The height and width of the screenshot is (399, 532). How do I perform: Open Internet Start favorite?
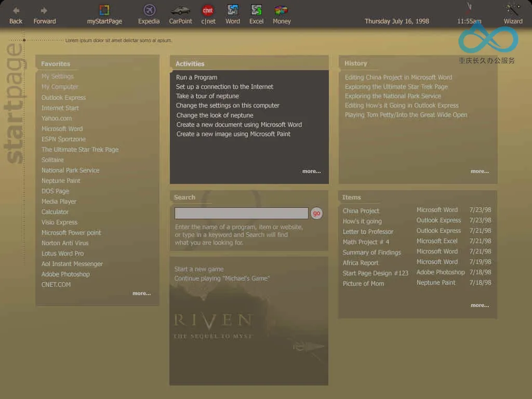[60, 108]
